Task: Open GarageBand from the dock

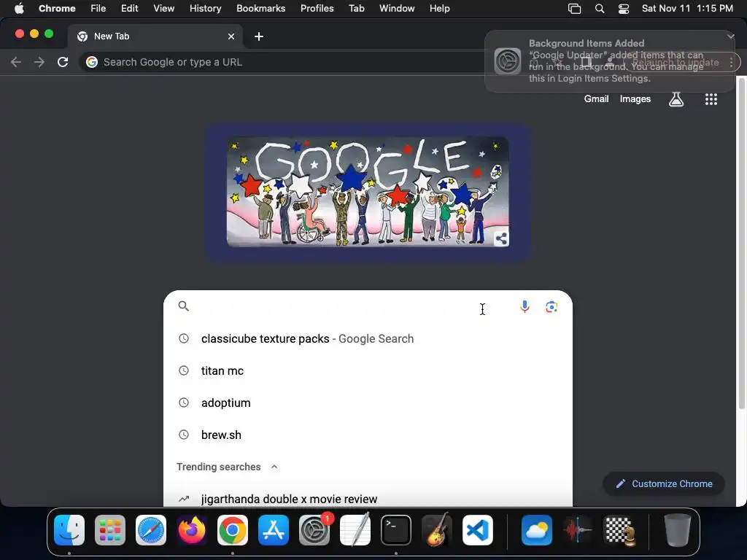Action: pyautogui.click(x=437, y=530)
